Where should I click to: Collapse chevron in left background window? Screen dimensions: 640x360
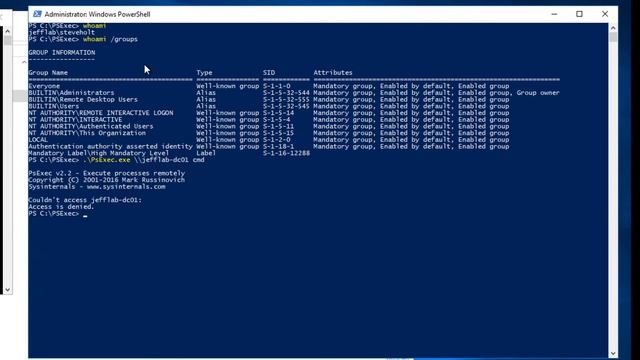coord(24,62)
